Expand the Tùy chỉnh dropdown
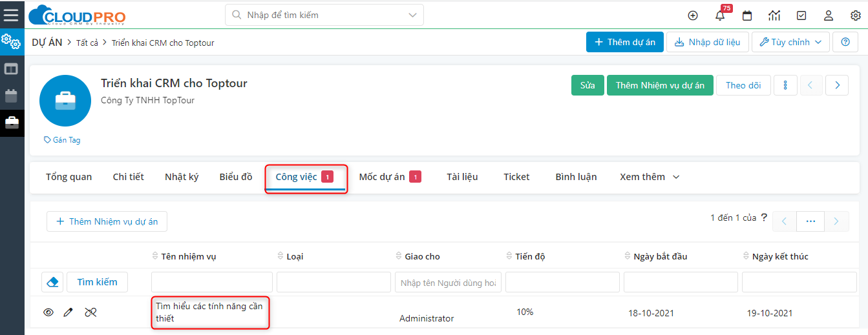Image resolution: width=868 pixels, height=335 pixels. tap(790, 42)
